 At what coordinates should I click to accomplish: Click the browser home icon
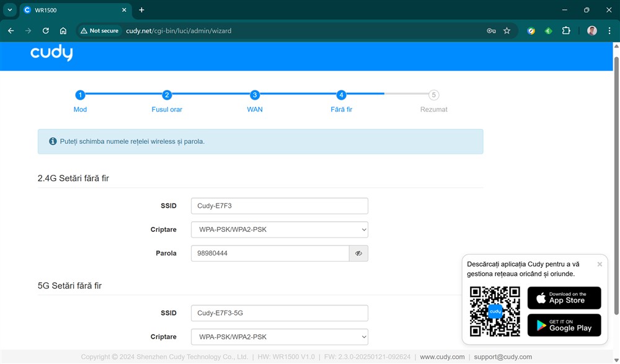[x=63, y=30]
